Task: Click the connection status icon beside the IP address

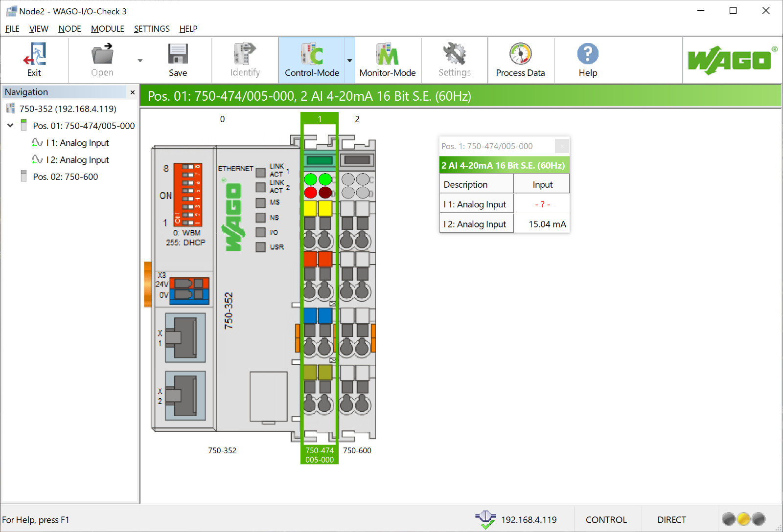Action: (485, 520)
